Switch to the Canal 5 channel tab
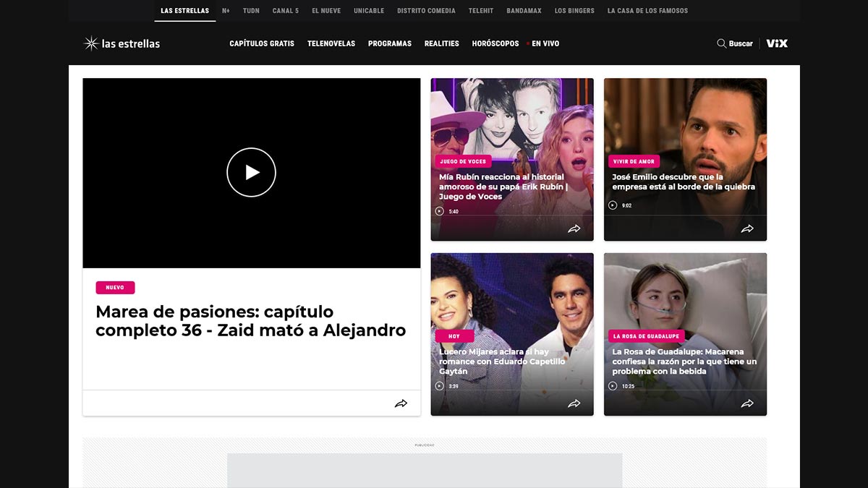This screenshot has width=868, height=488. 285,11
